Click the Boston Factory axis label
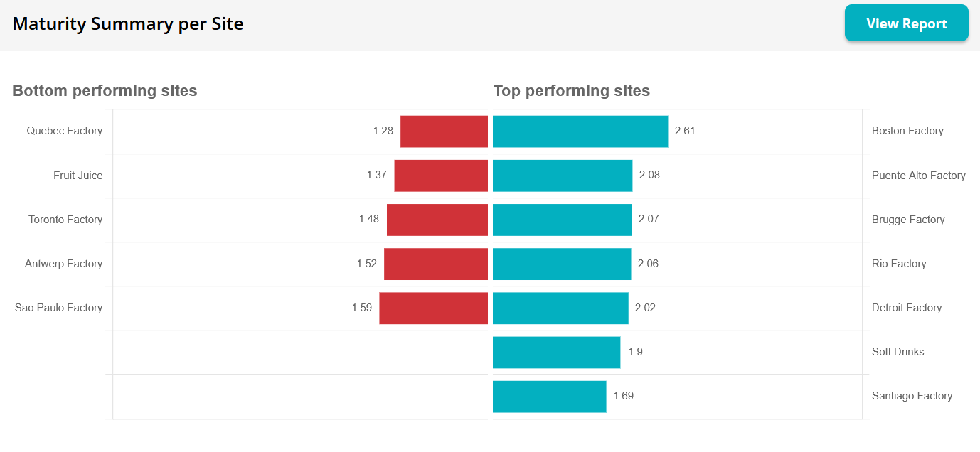Screen dimensions: 980x452 coord(907,131)
